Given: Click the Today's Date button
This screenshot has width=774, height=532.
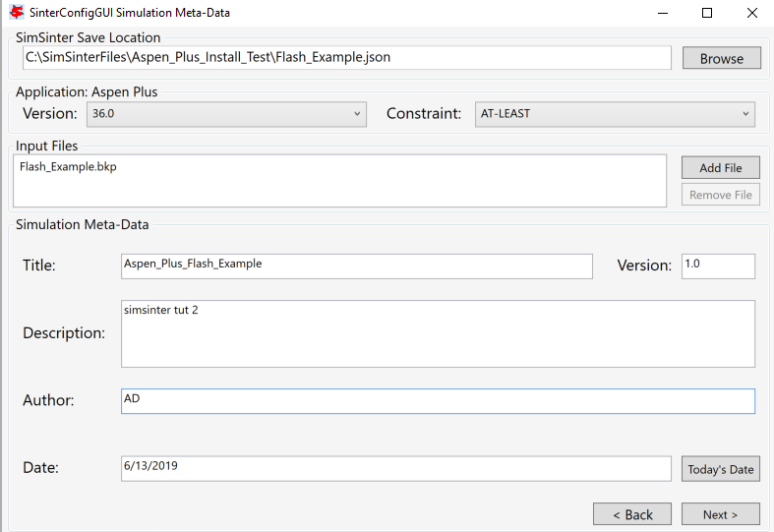Looking at the screenshot, I should pos(720,469).
